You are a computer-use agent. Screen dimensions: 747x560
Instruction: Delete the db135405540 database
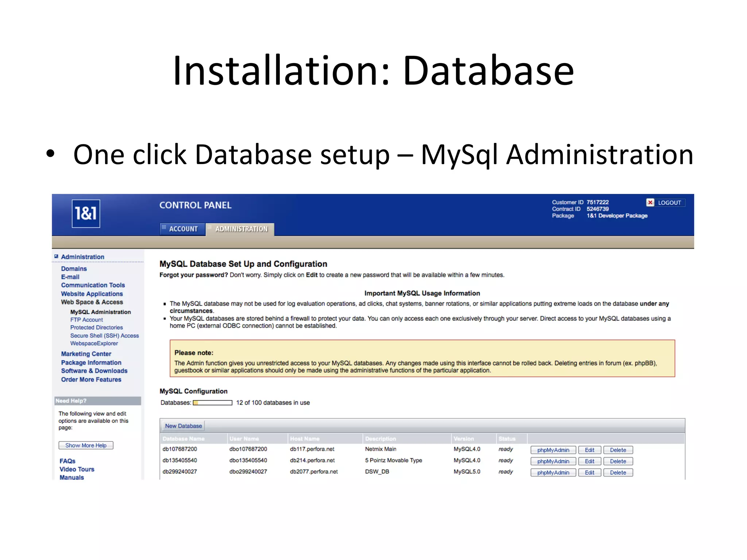[618, 462]
